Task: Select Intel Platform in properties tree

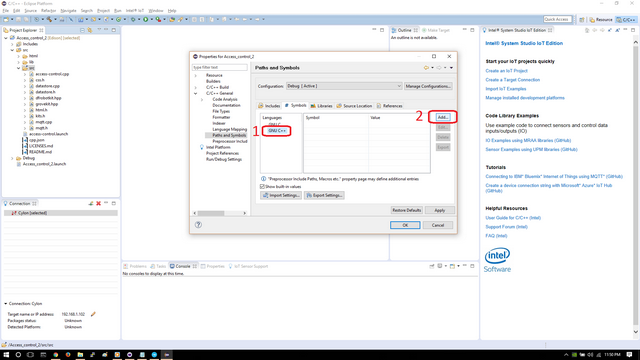Action: pyautogui.click(x=218, y=147)
